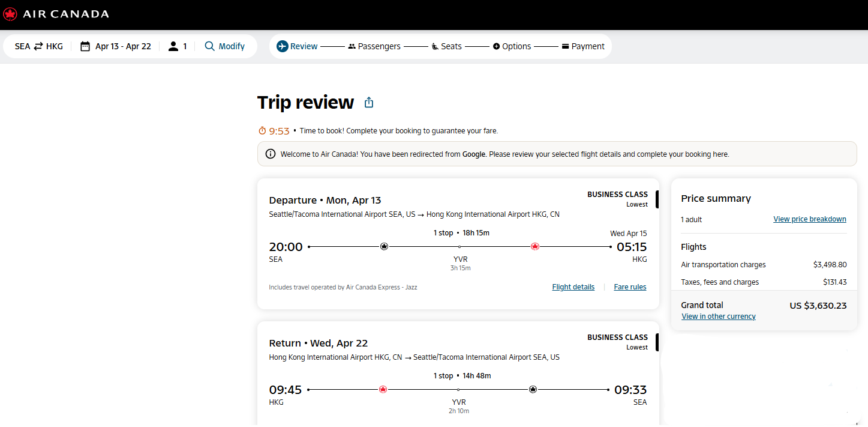Click the Departure Mon, Apr 13 heading
Screen dimensions: 868x427
(325, 201)
